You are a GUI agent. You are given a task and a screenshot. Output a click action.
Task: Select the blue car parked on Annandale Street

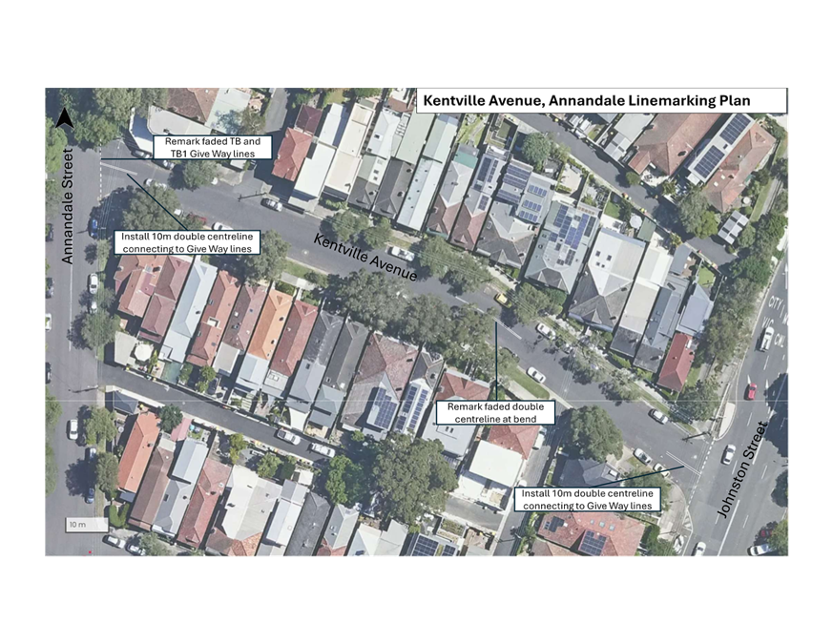(x=93, y=226)
